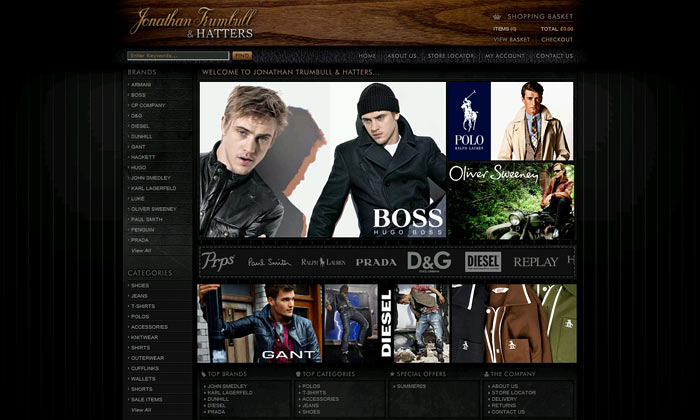Select Penguin in the Brands sidebar list
The image size is (700, 420).
pyautogui.click(x=142, y=230)
